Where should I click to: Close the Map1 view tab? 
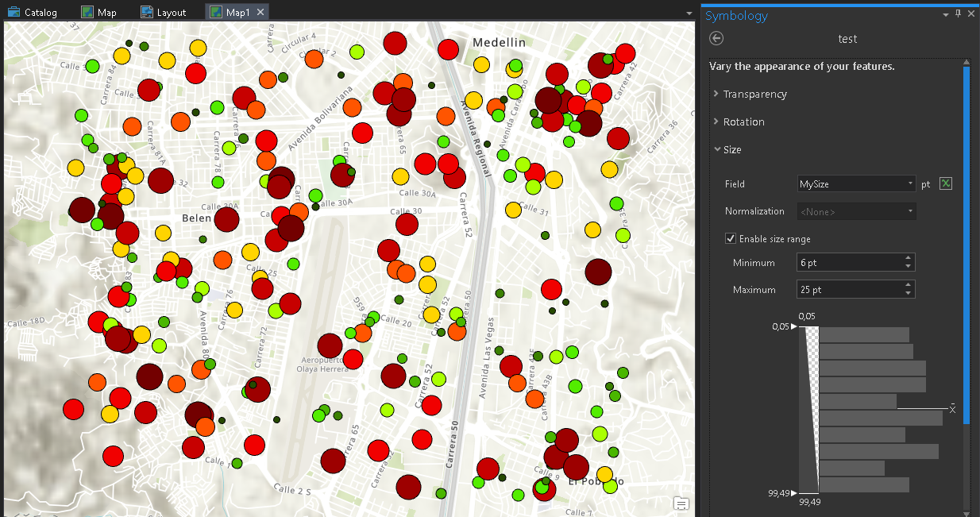click(x=260, y=13)
